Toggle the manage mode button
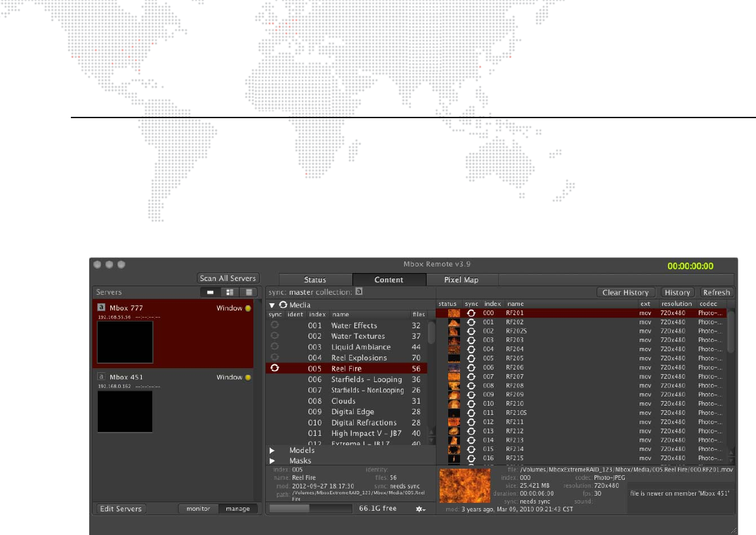Image resolution: width=756 pixels, height=535 pixels. (237, 509)
